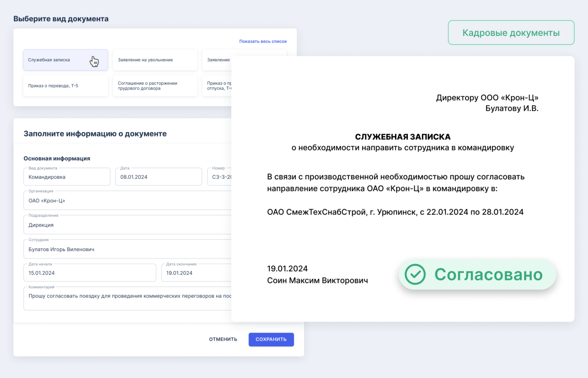Open the Показать весь список link

point(263,41)
